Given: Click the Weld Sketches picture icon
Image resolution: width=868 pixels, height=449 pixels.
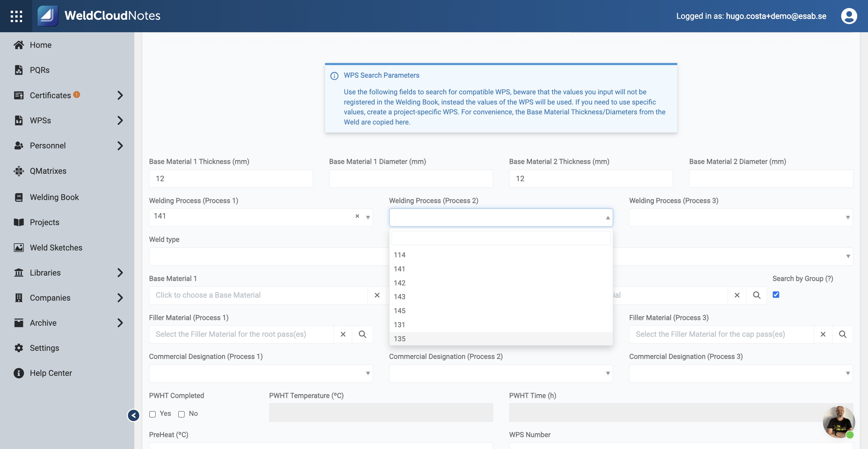Looking at the screenshot, I should coord(19,247).
